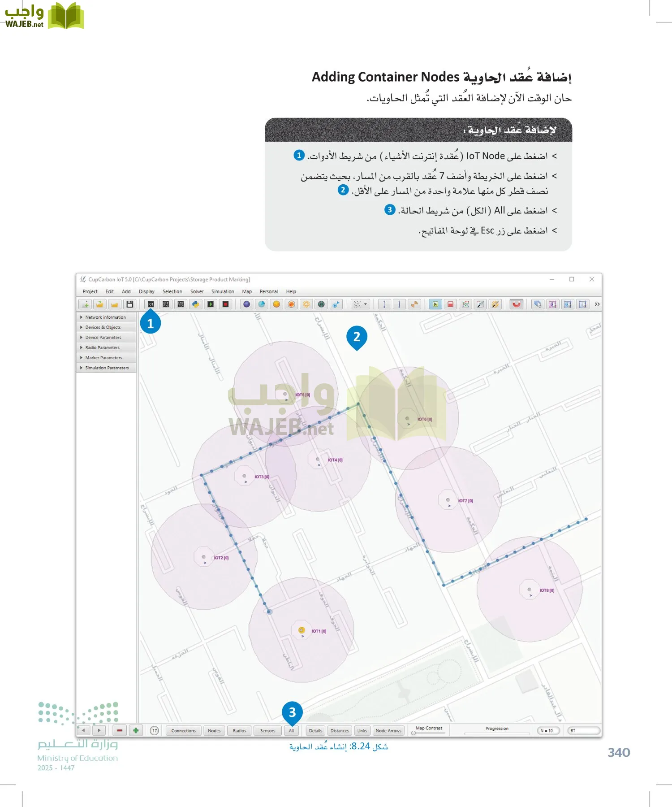This screenshot has height=807, width=672.
Task: Click the left arrow status bar button
Action: point(84,730)
